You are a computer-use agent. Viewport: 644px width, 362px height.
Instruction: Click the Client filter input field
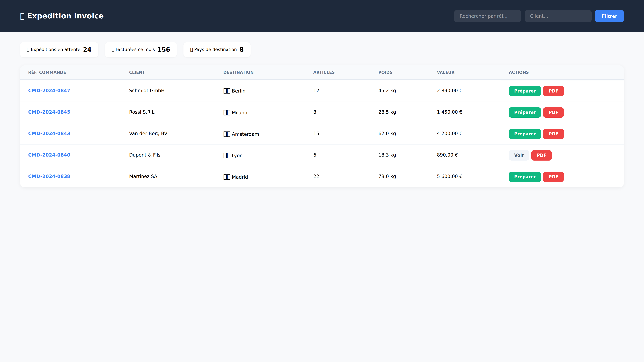coord(558,16)
